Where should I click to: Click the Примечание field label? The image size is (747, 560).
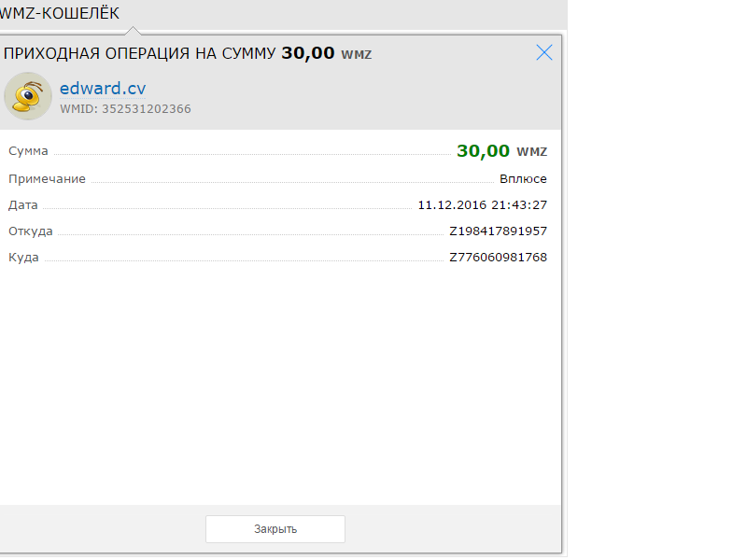pos(48,179)
